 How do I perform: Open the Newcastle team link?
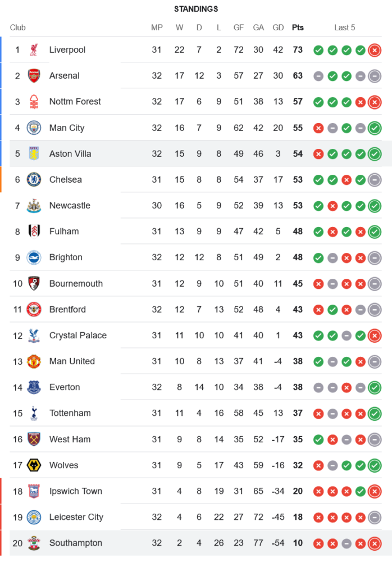[x=70, y=206]
